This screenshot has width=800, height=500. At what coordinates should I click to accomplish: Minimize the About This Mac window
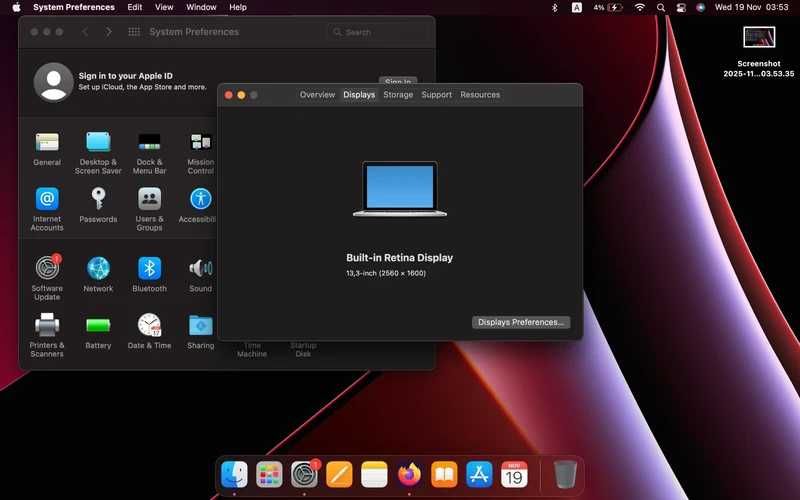click(x=241, y=95)
